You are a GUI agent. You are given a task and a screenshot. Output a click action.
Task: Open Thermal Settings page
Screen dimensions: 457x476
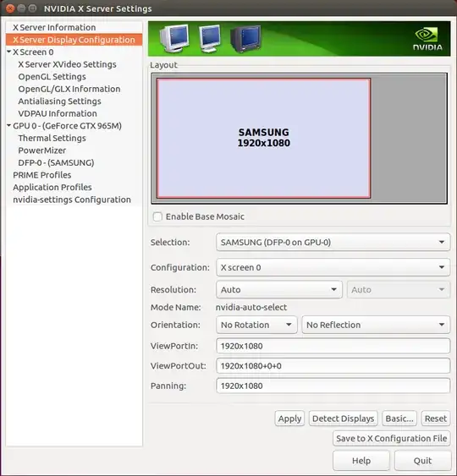click(x=52, y=138)
